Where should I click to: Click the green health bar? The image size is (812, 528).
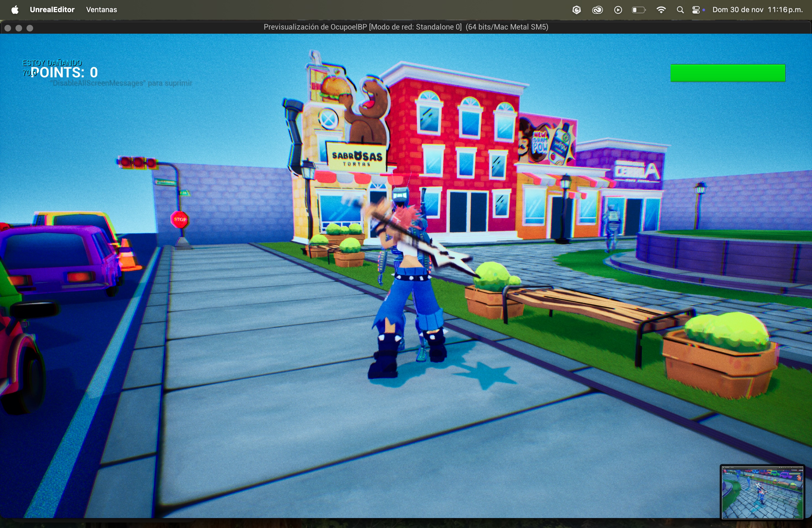tap(728, 73)
